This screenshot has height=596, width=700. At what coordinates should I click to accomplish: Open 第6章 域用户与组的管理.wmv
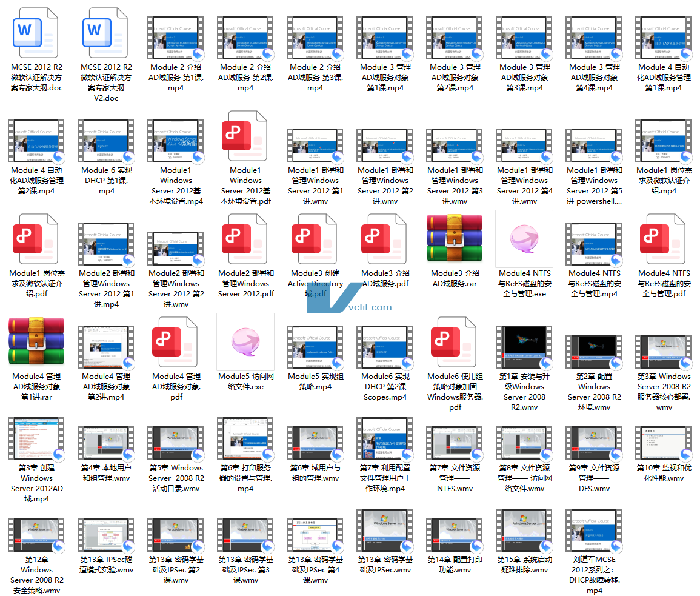[315, 443]
